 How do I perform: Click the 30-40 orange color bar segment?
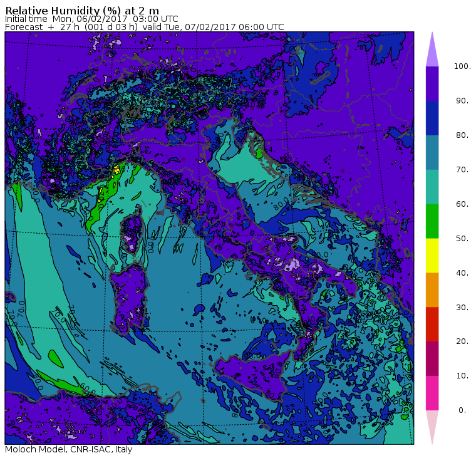(x=432, y=289)
